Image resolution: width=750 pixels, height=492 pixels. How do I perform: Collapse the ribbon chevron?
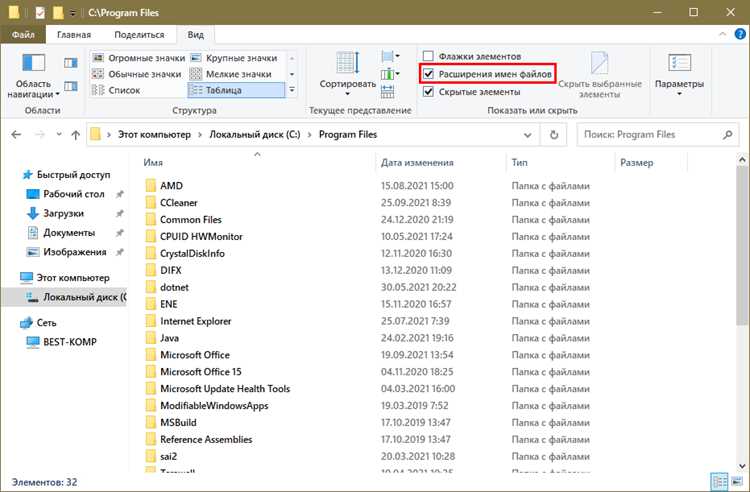tap(722, 34)
